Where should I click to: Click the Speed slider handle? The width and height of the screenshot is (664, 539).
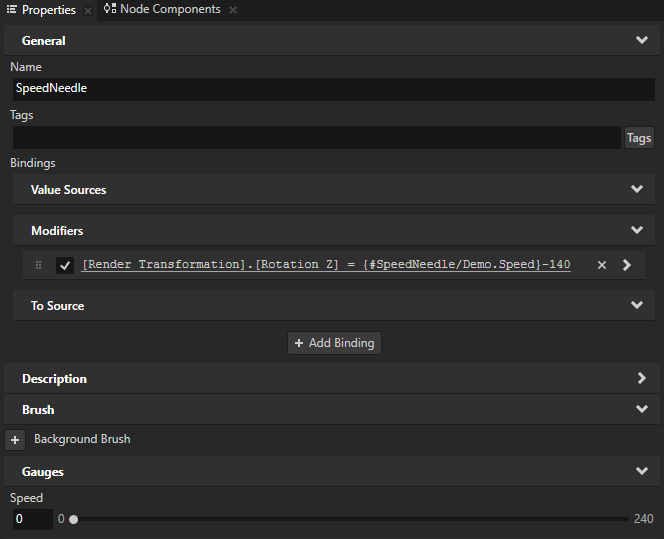pyautogui.click(x=74, y=519)
